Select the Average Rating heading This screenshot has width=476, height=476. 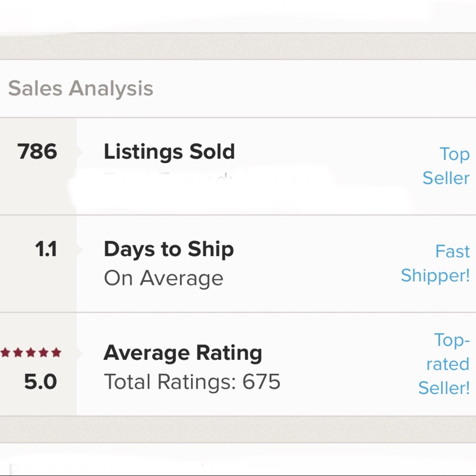(183, 353)
